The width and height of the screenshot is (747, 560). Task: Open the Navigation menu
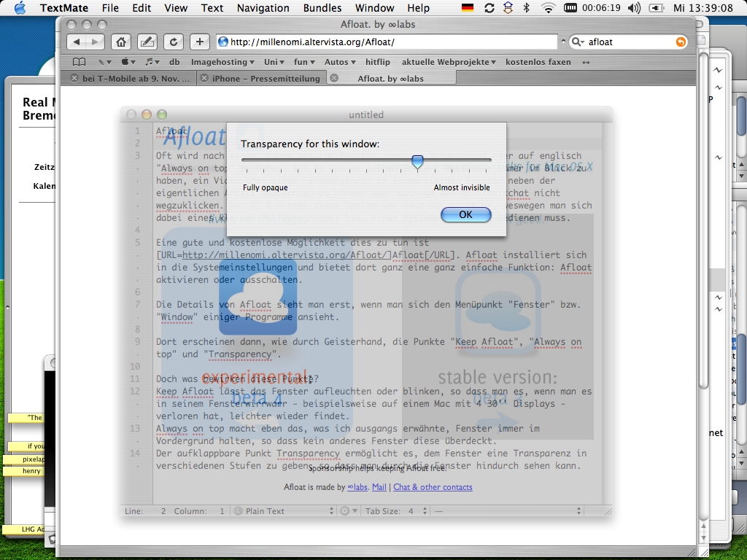pos(263,7)
